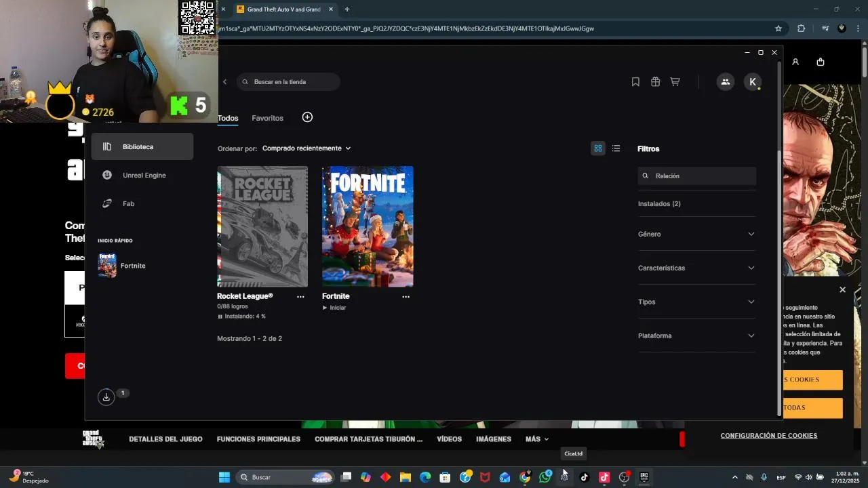Image resolution: width=868 pixels, height=488 pixels.
Task: Open WhatsApp from the taskbar
Action: [x=545, y=477]
